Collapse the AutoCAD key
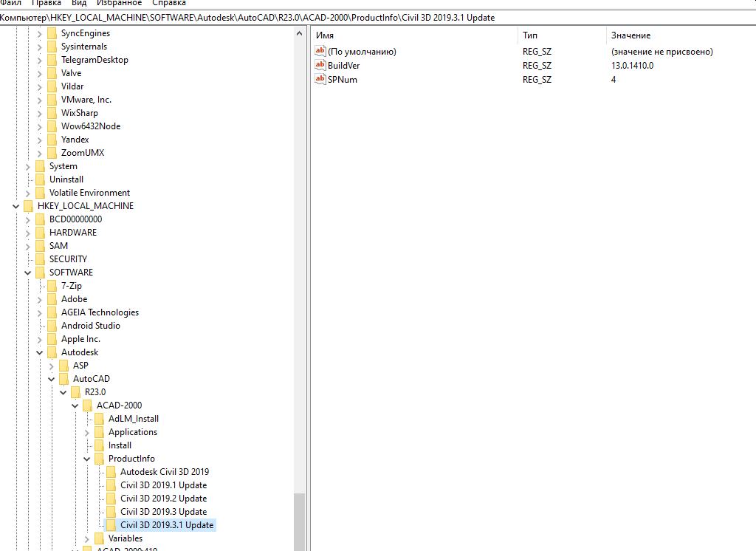 (51, 379)
